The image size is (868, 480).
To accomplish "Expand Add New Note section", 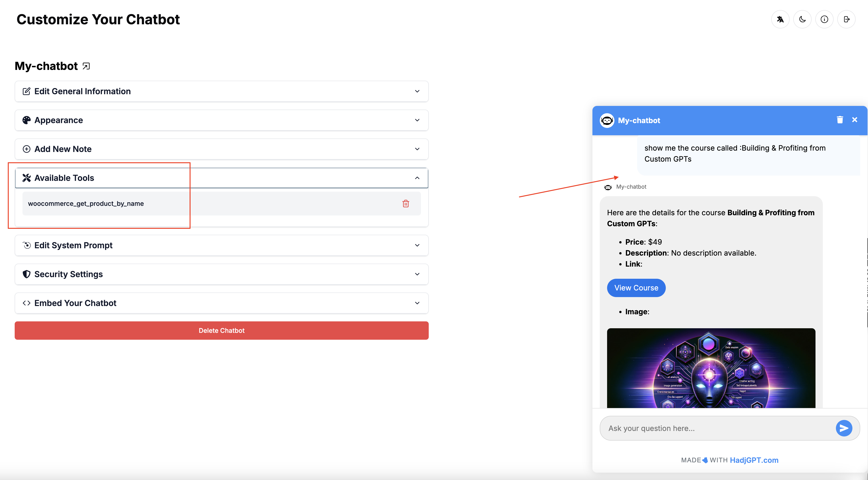I will click(x=221, y=149).
